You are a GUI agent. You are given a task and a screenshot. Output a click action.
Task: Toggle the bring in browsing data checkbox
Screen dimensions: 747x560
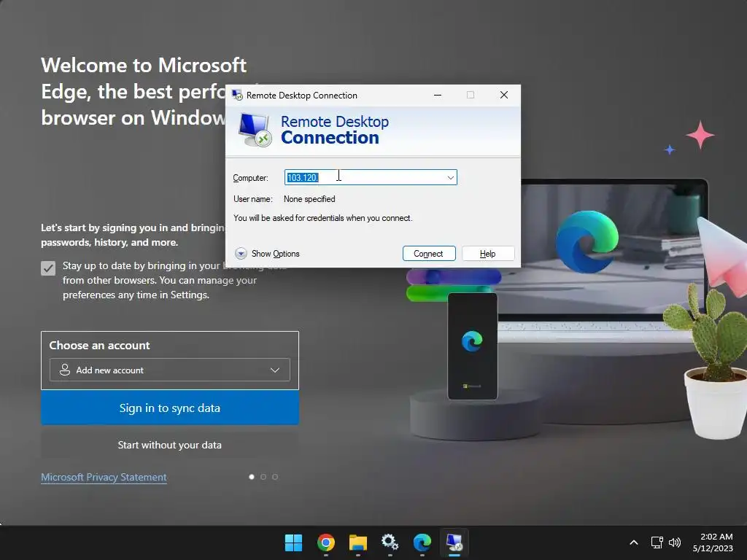pyautogui.click(x=48, y=268)
